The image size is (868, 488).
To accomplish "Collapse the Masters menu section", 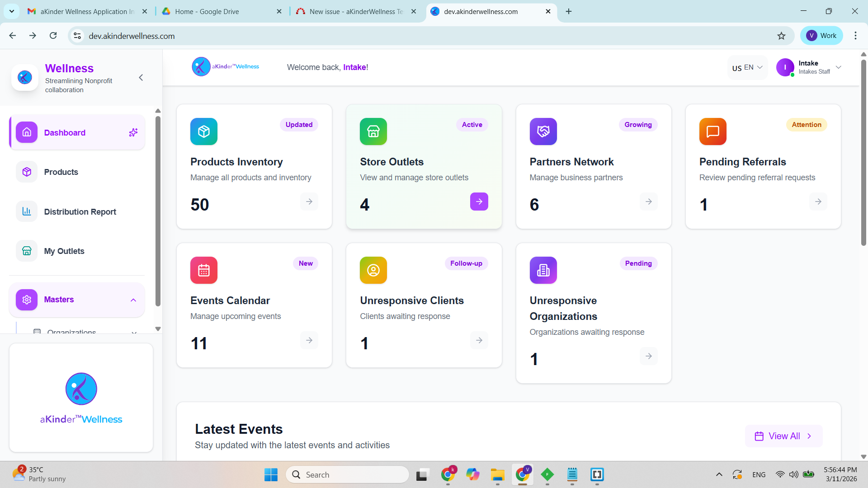I will pos(133,300).
